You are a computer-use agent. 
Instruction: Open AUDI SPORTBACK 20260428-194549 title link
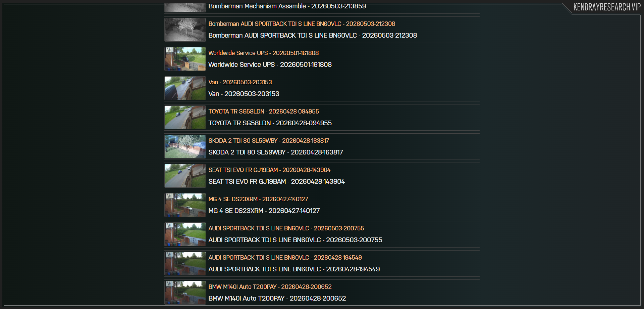click(x=285, y=258)
